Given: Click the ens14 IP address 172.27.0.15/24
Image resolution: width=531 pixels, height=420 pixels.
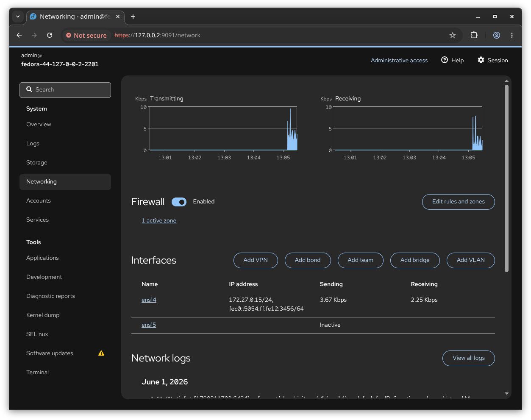Looking at the screenshot, I should click(x=251, y=300).
